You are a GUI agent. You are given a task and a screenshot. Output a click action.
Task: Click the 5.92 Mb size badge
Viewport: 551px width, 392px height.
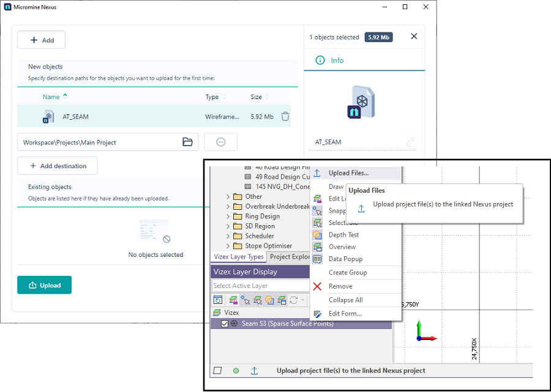pyautogui.click(x=378, y=37)
